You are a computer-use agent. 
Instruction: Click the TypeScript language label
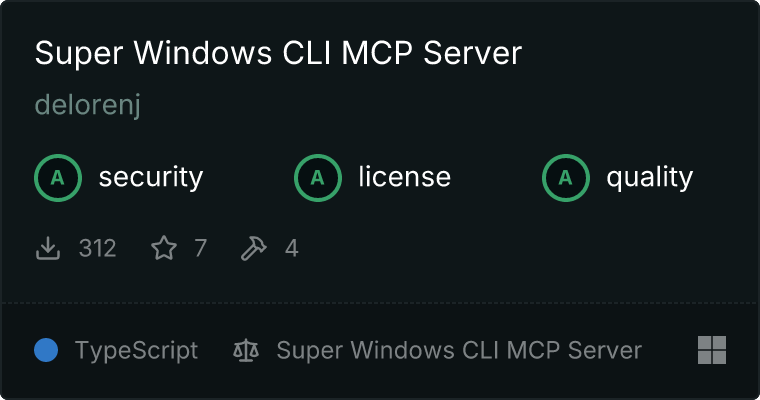tap(136, 351)
